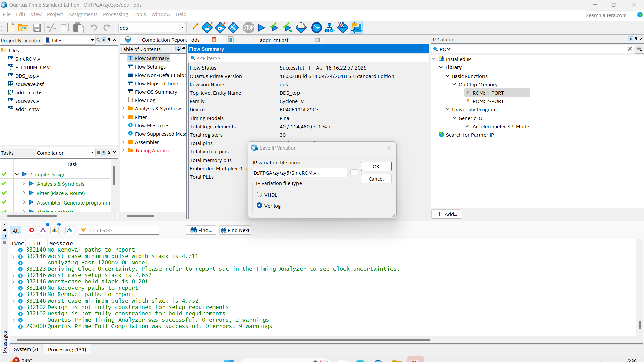Open Timing Analyzer clock icon
The width and height of the screenshot is (644, 362).
tap(316, 28)
